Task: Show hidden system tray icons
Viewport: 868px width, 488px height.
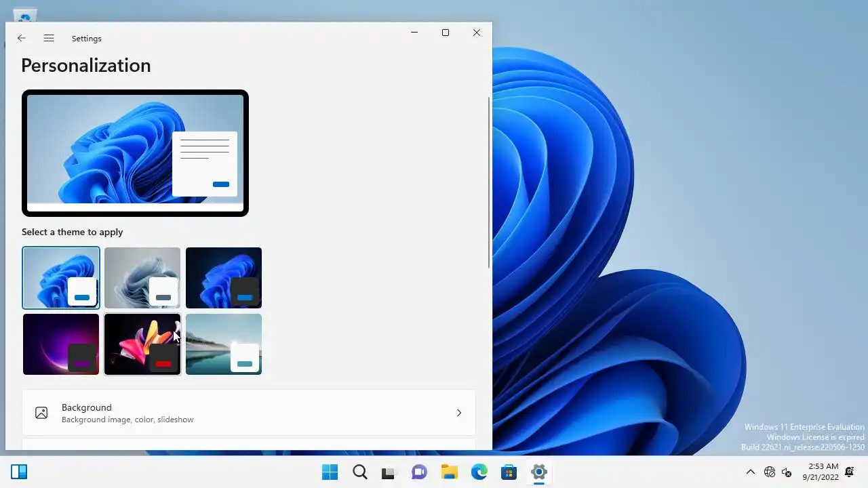Action: pyautogui.click(x=751, y=472)
